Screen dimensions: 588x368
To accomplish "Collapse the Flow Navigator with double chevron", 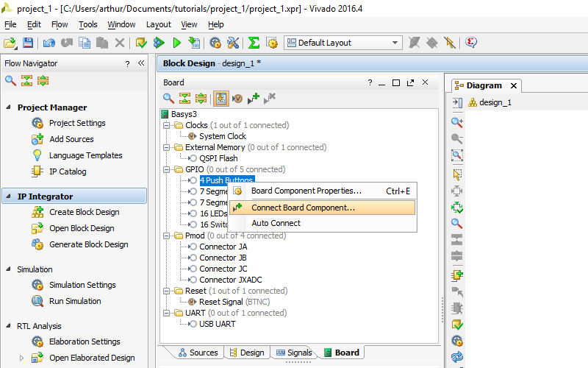I will pyautogui.click(x=141, y=63).
